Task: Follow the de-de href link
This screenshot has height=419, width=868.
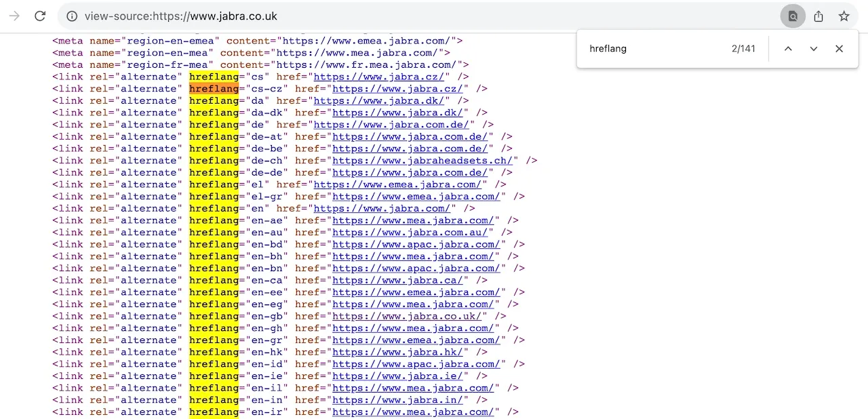Action: [x=410, y=172]
